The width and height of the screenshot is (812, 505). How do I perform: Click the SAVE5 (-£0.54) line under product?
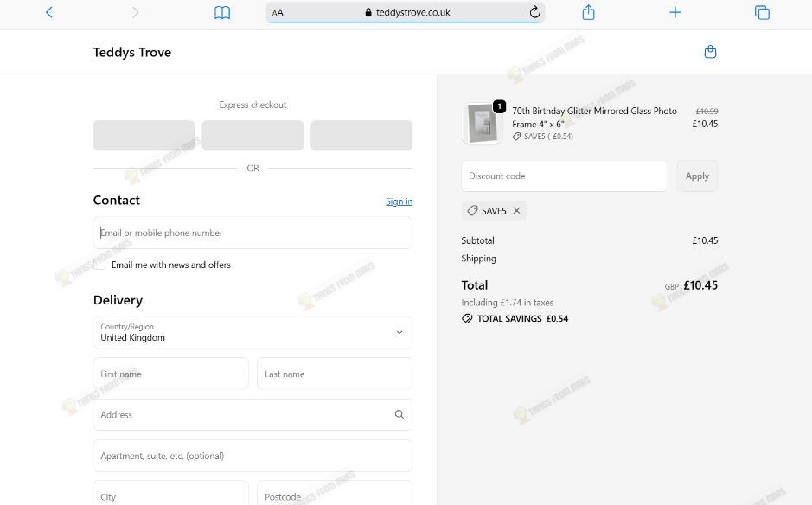point(543,137)
